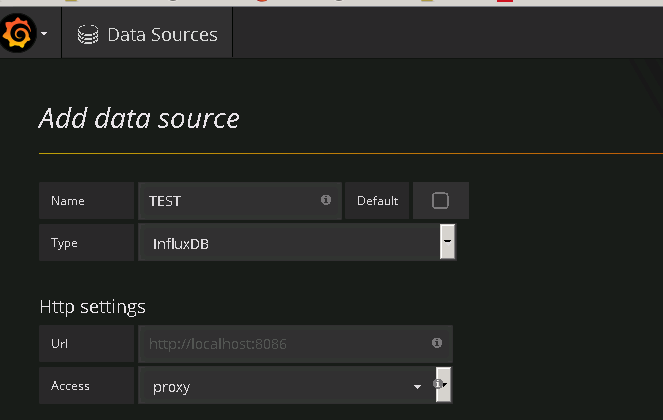663x420 pixels.
Task: Click the arrow button on the Type select
Action: pos(448,242)
